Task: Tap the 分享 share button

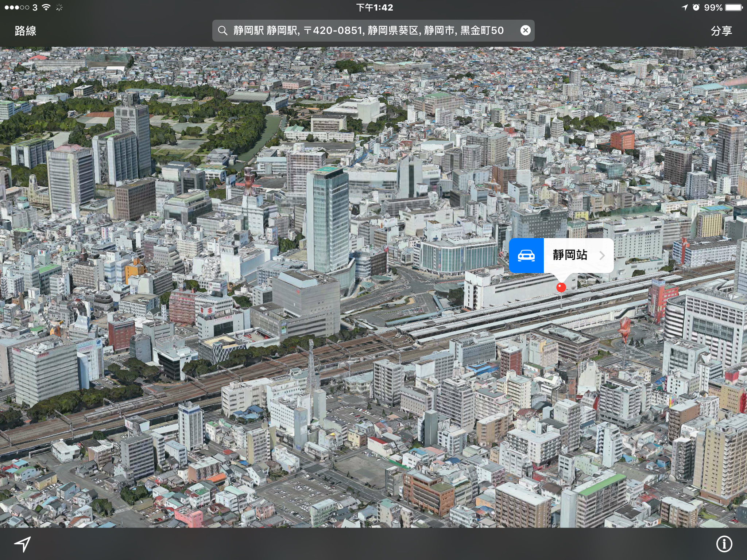Action: (721, 31)
